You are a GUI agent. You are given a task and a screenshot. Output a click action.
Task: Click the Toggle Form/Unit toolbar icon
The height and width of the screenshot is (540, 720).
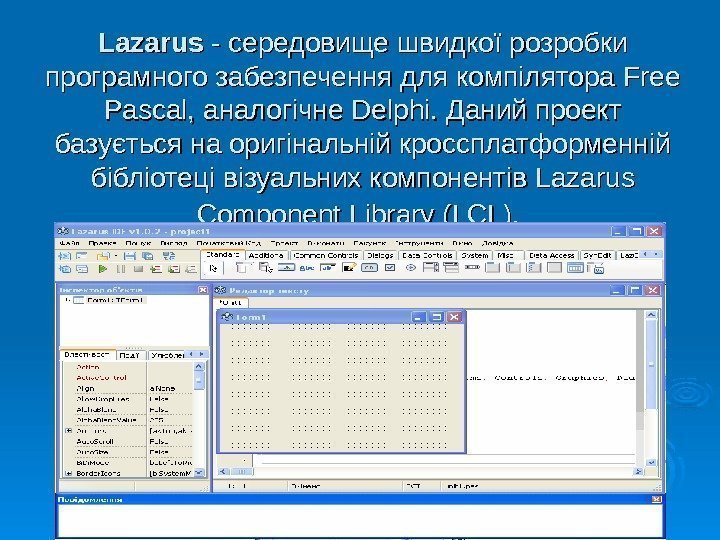tap(169, 256)
